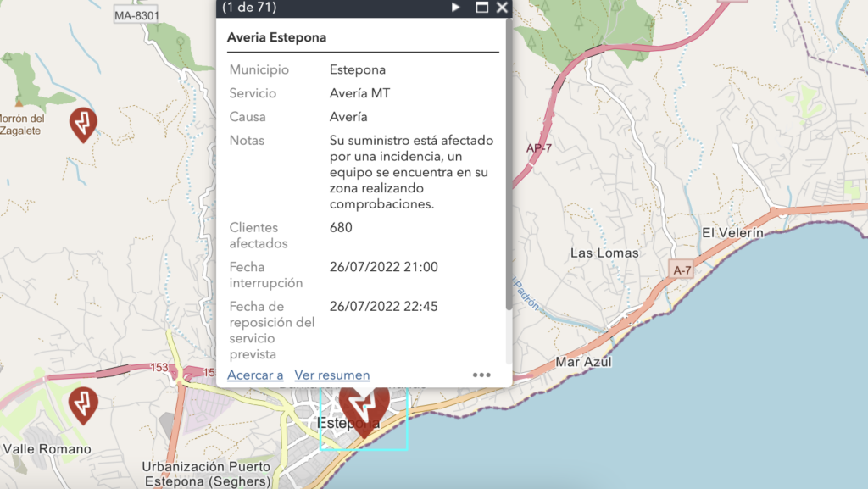Click the 'Clientes afectados' field label
Screen dimensions: 868x489
click(x=259, y=236)
